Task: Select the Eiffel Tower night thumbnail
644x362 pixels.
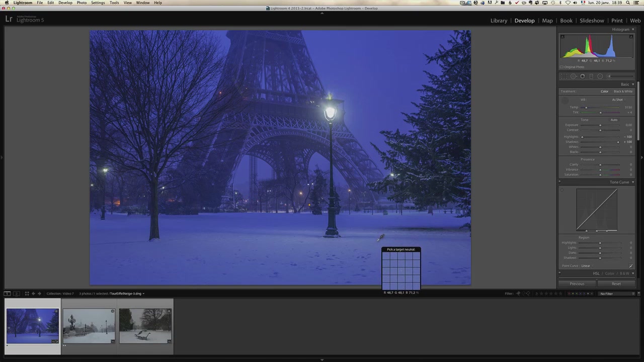Action: [33, 326]
